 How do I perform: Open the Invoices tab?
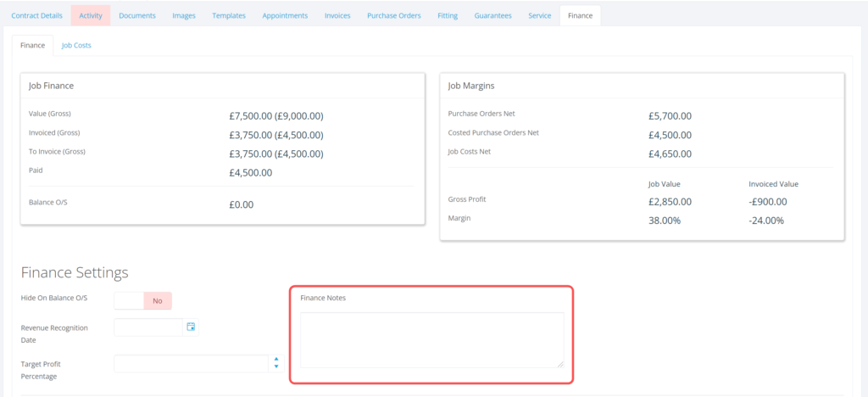[337, 15]
